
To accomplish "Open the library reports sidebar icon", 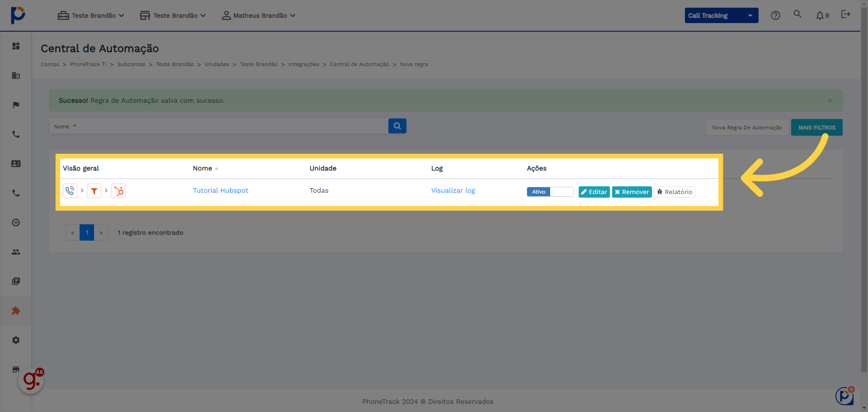I will point(16,281).
